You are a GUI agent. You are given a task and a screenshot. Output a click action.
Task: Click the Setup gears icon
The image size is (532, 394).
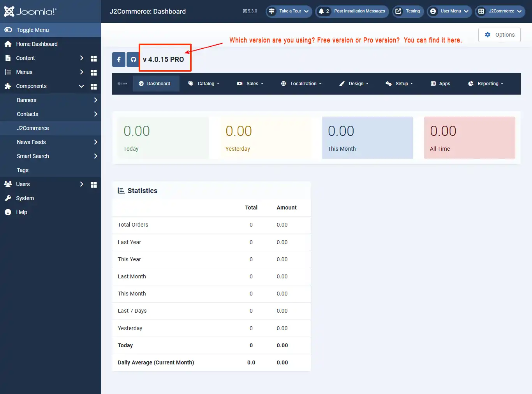(389, 84)
